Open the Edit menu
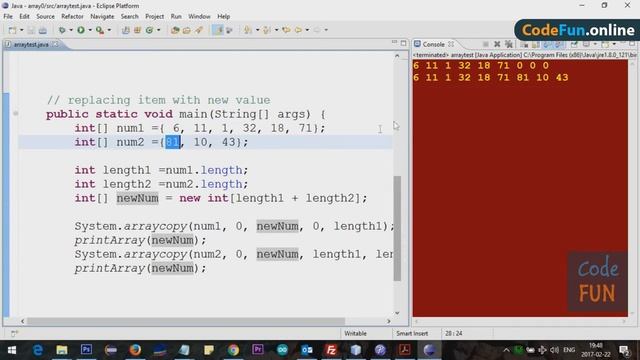The height and width of the screenshot is (360, 640). point(24,16)
